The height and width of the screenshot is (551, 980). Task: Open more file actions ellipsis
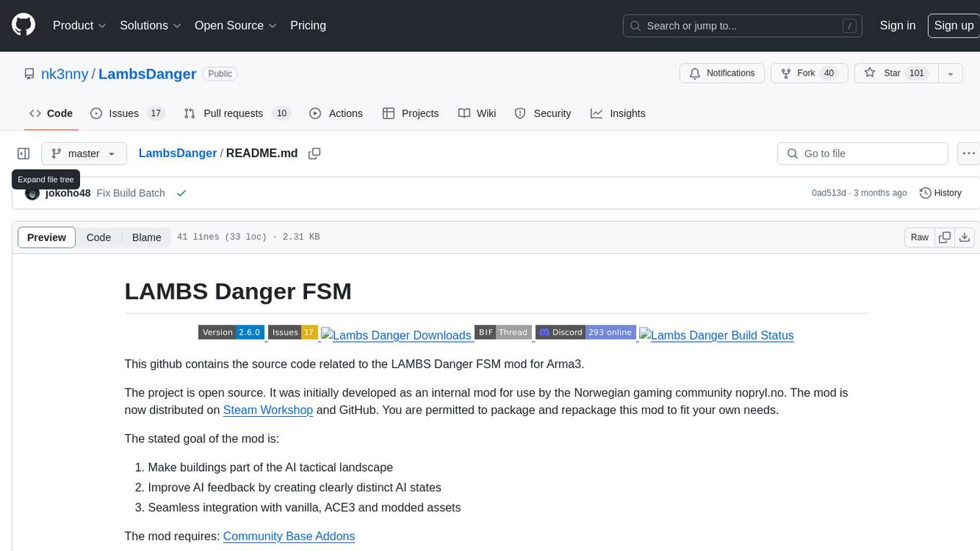point(968,154)
